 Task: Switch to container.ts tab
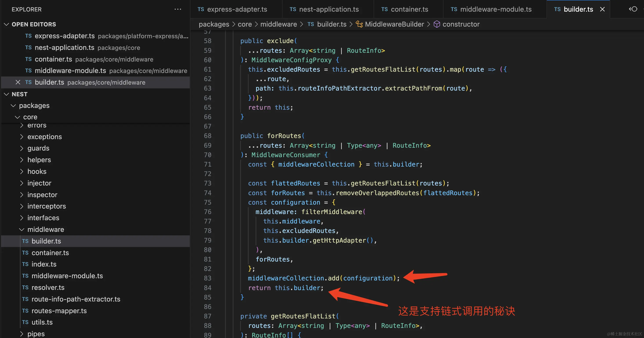(409, 9)
